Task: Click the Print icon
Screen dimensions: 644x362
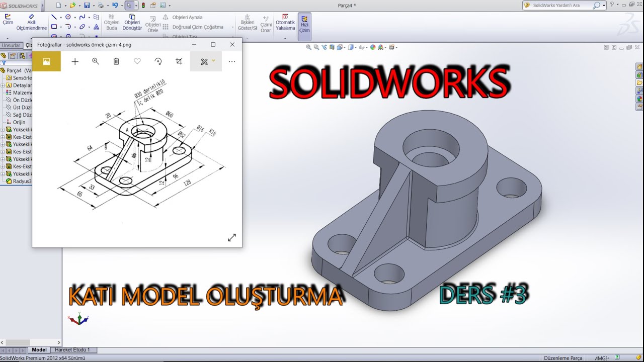Action: tap(101, 6)
